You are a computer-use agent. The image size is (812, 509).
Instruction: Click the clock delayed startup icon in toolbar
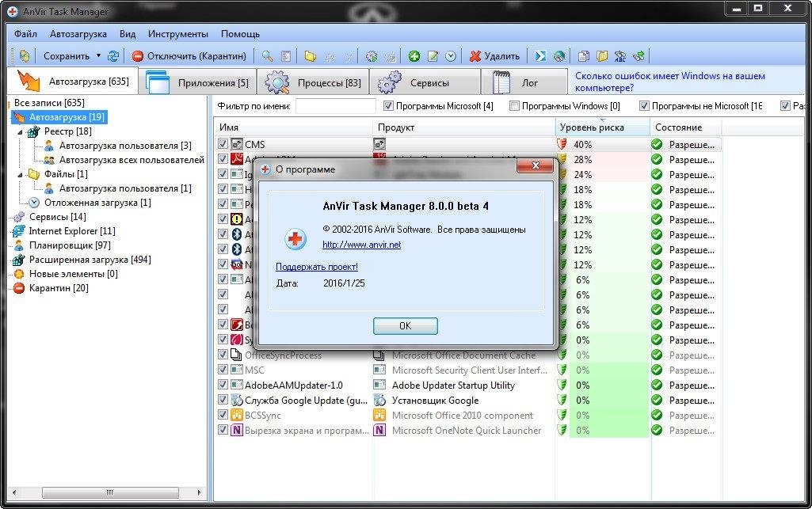click(451, 56)
